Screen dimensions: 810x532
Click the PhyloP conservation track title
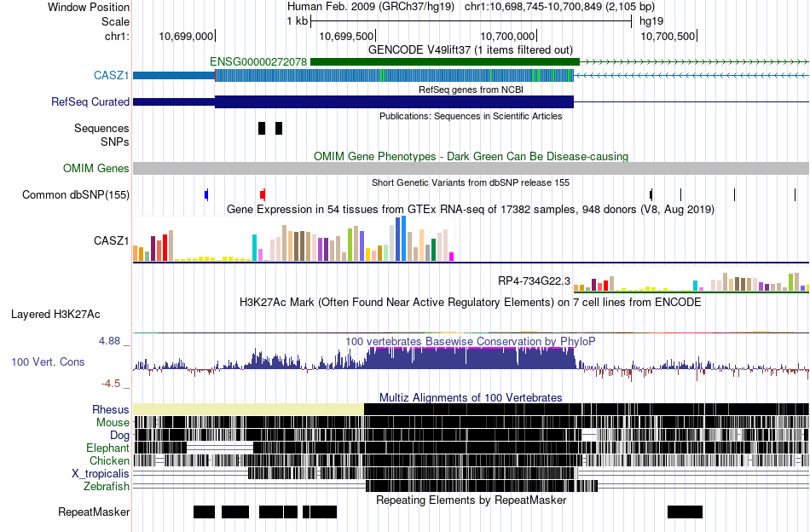tap(471, 341)
